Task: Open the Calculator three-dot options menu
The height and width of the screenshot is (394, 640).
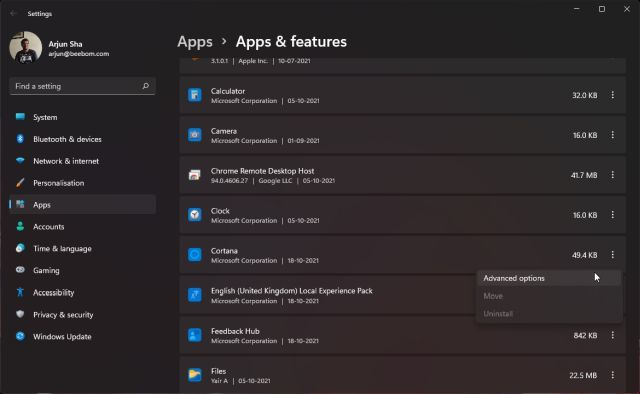Action: pyautogui.click(x=612, y=95)
